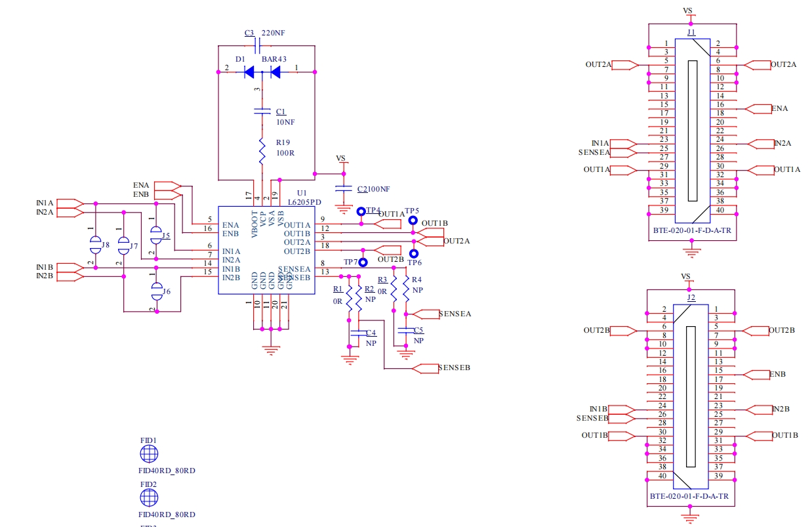The height and width of the screenshot is (527, 812).
Task: Select the J5 jumper symbol
Action: point(155,235)
